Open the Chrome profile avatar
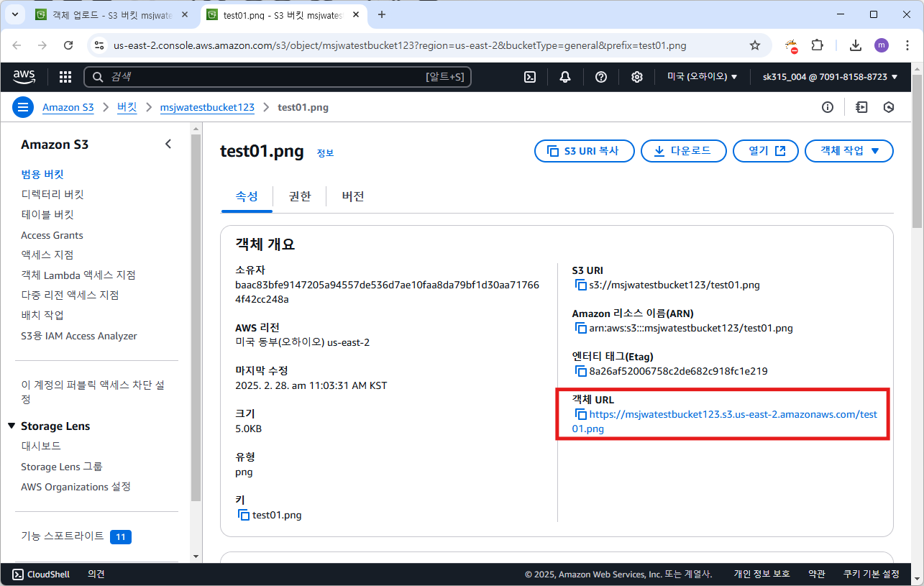Image resolution: width=924 pixels, height=586 pixels. coord(882,45)
